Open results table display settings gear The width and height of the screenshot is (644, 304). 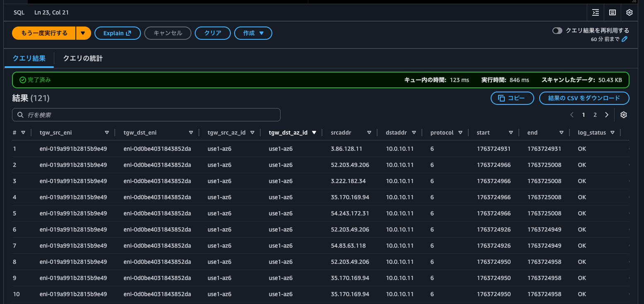pyautogui.click(x=624, y=115)
